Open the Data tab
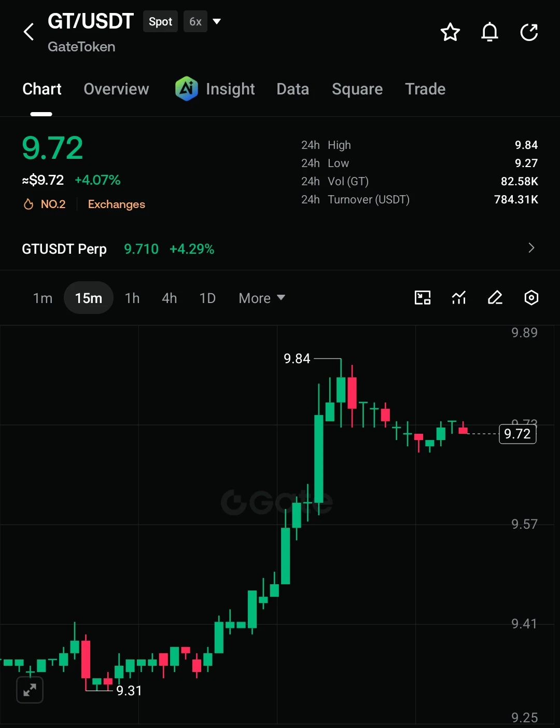 point(293,89)
